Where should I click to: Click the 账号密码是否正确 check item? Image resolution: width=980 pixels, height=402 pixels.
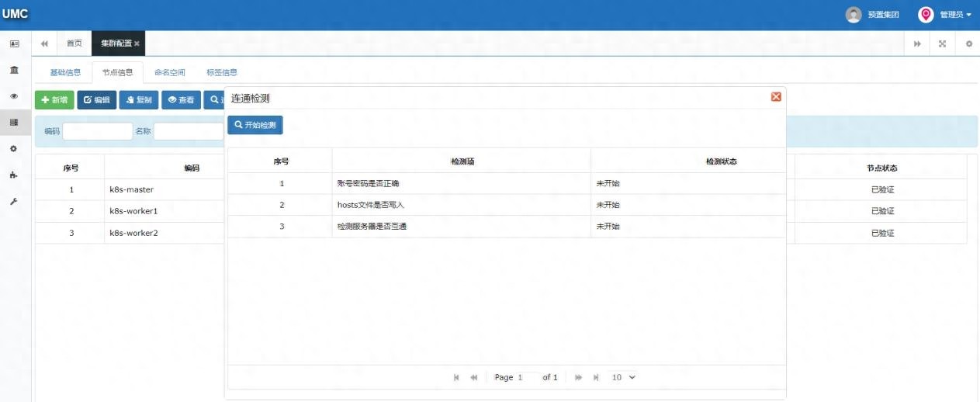pyautogui.click(x=368, y=183)
